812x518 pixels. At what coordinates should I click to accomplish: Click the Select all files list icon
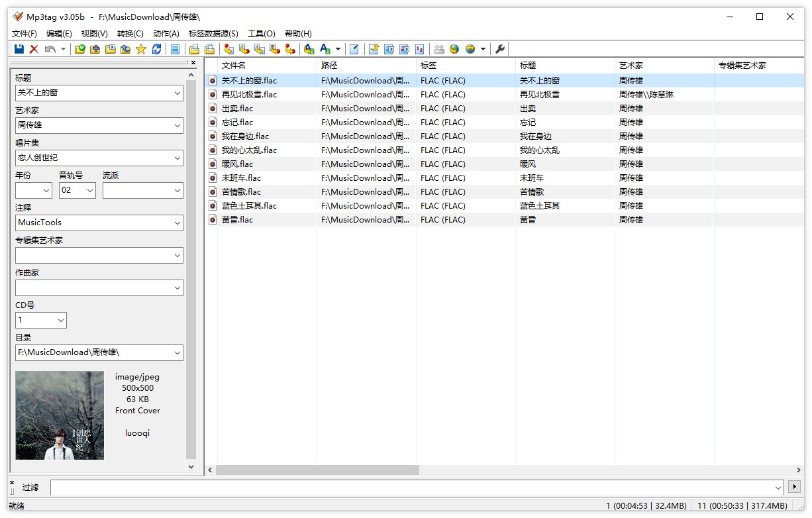[x=175, y=49]
